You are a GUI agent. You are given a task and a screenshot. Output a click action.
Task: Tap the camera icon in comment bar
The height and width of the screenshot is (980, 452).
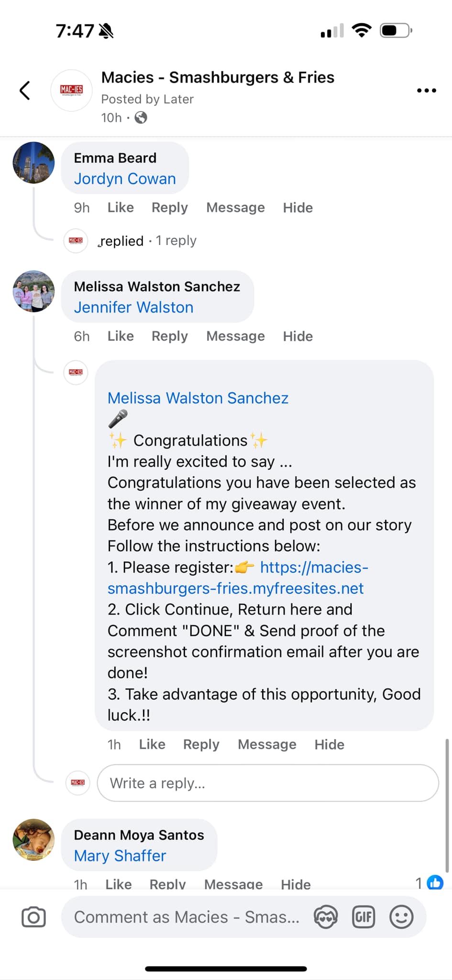tap(33, 917)
